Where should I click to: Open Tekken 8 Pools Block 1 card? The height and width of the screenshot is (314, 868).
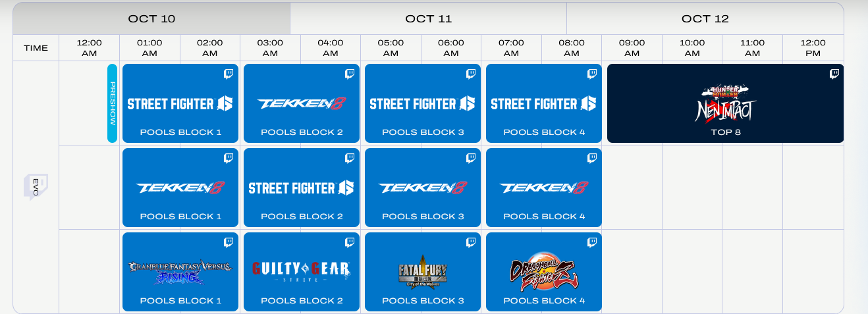point(180,188)
